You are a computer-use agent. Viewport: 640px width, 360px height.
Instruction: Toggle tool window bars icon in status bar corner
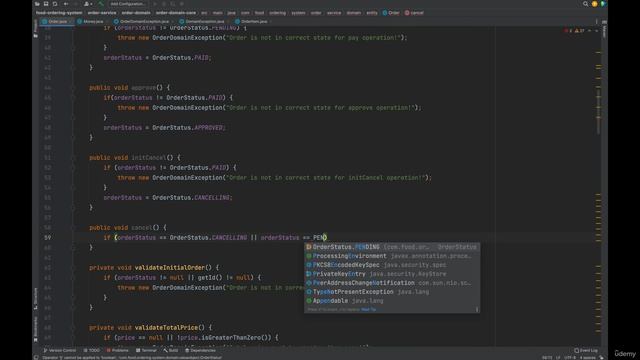(36, 358)
